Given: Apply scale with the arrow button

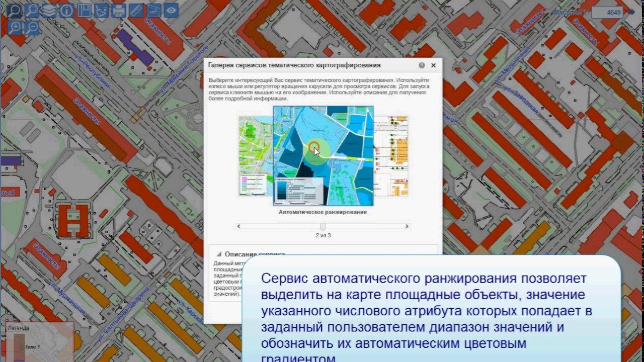Looking at the screenshot, I should (632, 12).
